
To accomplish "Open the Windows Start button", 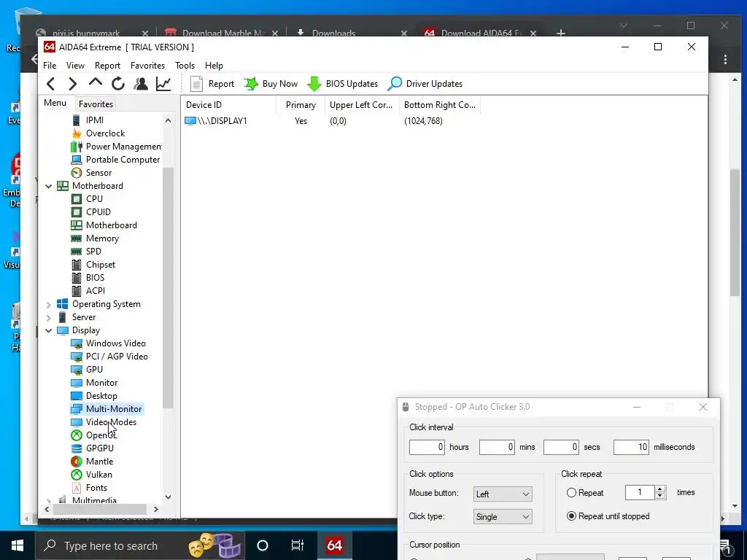I will pyautogui.click(x=18, y=545).
